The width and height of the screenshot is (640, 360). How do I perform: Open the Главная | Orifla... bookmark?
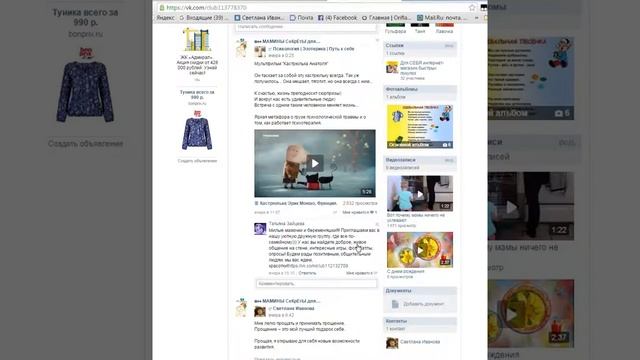(387, 18)
